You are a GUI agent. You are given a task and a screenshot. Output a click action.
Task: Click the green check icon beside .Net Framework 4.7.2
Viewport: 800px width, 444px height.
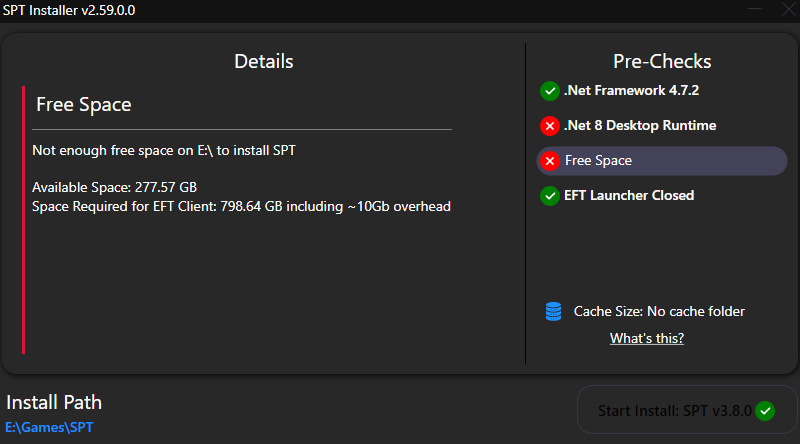[549, 91]
